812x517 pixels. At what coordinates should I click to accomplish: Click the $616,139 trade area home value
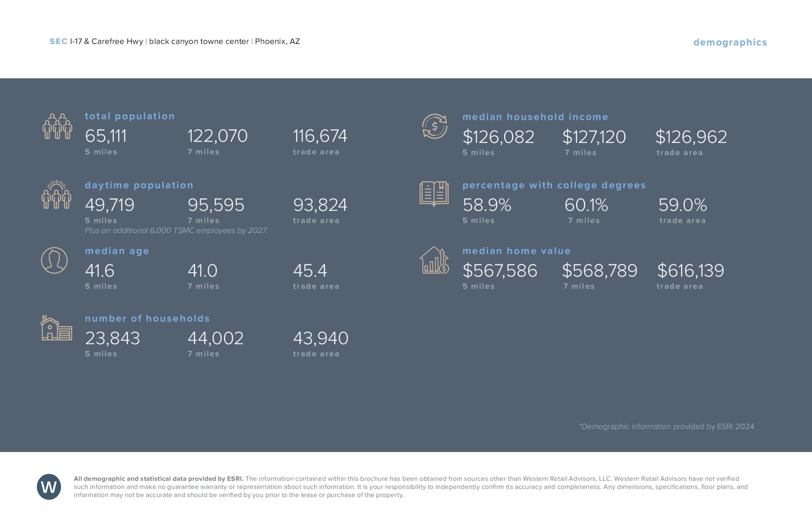click(690, 271)
